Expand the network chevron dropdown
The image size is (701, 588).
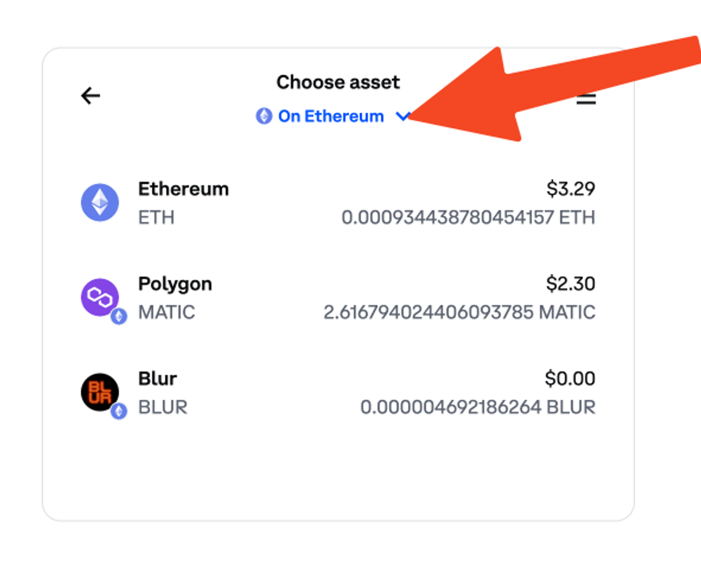point(403,116)
